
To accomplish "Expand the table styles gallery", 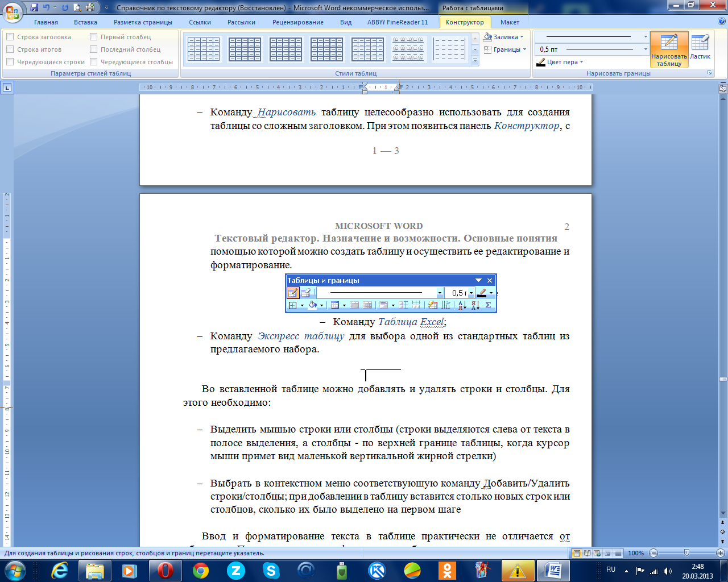I will [475, 62].
